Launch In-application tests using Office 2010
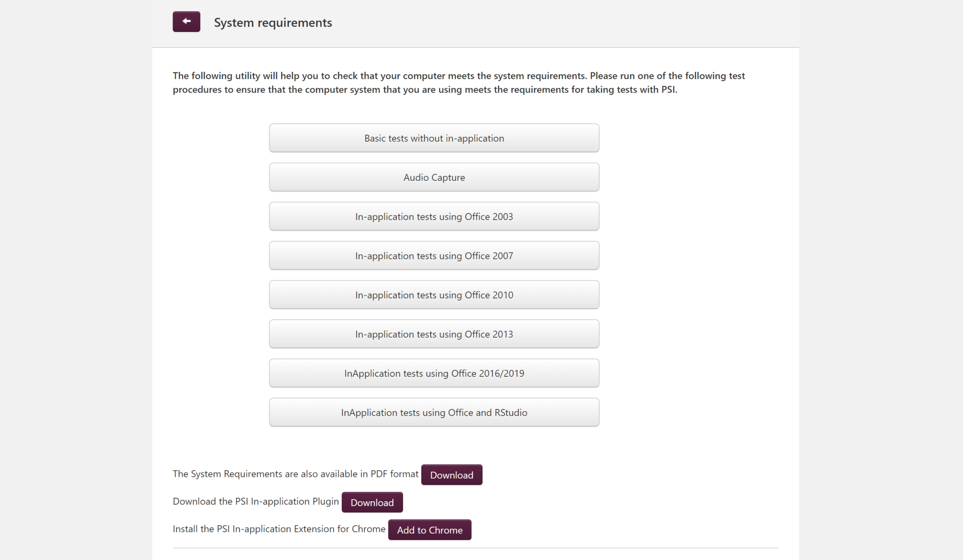 (434, 295)
